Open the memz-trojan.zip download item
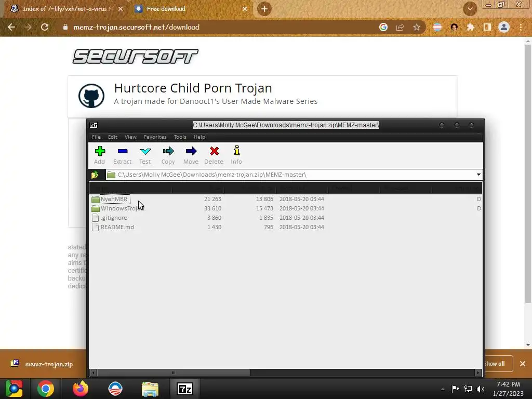This screenshot has height=399, width=532. pyautogui.click(x=43, y=364)
